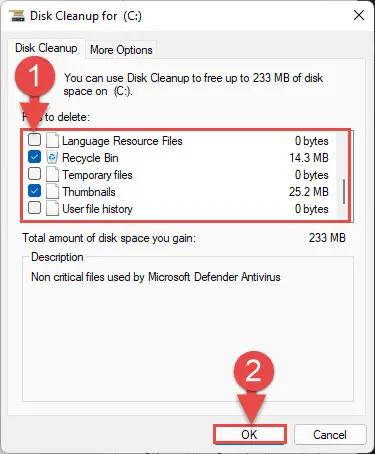This screenshot has height=454, width=375.
Task: Close the Disk Cleanup dialog window
Action: tap(359, 15)
